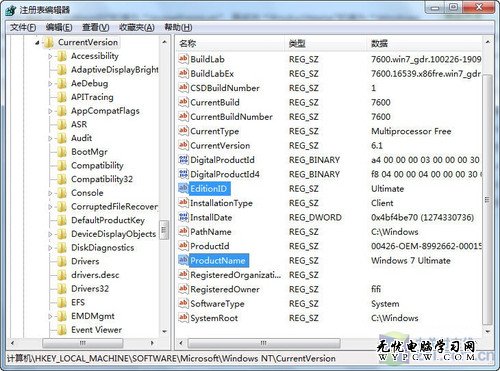Select the Compatibility32 tree item
500x371 pixels.
(x=102, y=179)
